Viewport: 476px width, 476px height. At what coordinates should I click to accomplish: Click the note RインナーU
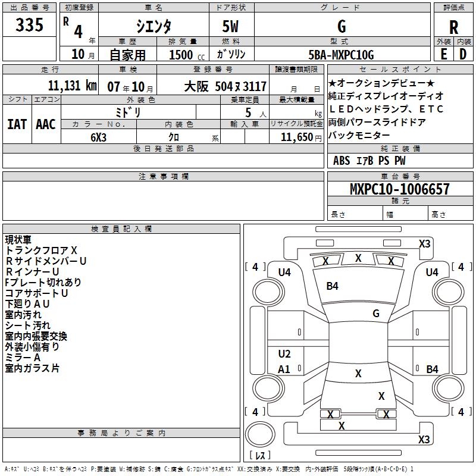pos(32,271)
